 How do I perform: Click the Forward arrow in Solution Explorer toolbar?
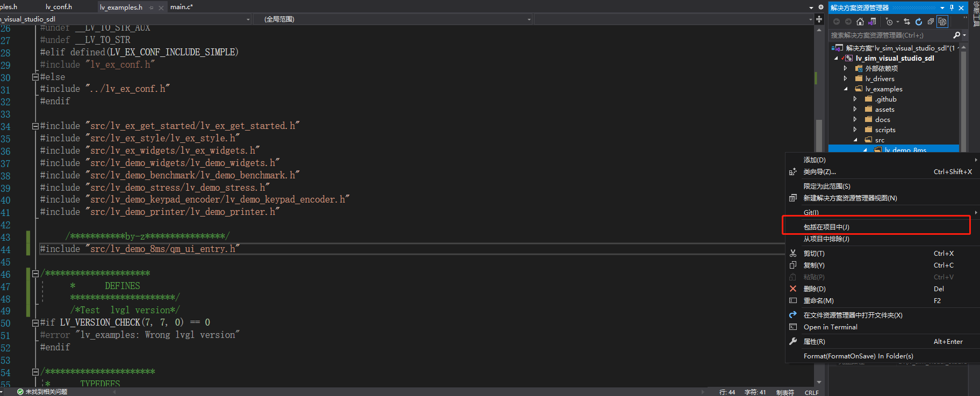tap(848, 21)
